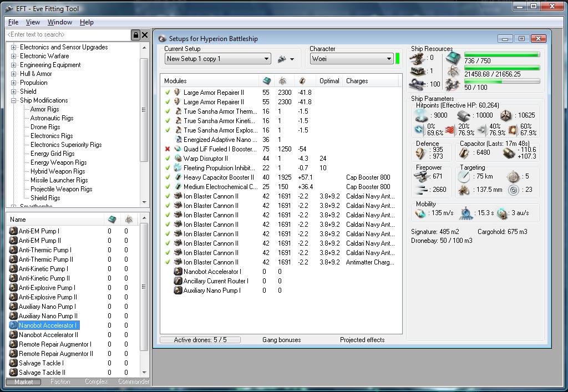This screenshot has width=568, height=392.
Task: Switch to the Faction tab
Action: pos(60,381)
